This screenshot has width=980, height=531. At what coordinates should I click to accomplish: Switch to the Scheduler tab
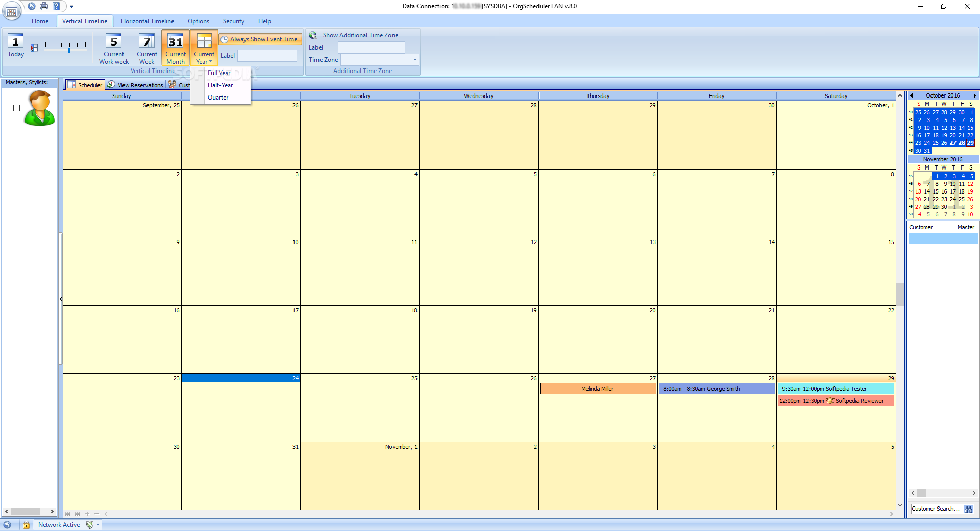tap(85, 85)
